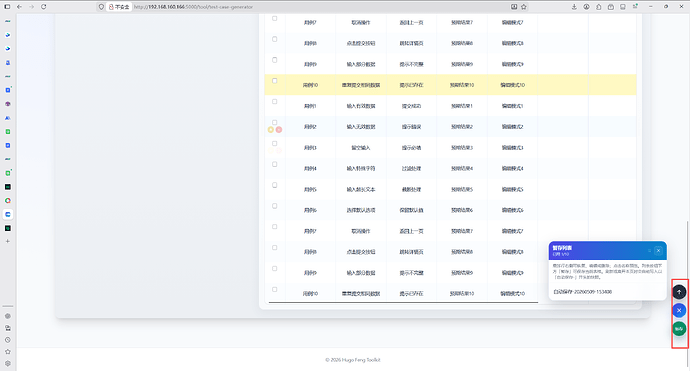Click the cell 预期结果4
The width and height of the screenshot is (690, 371).
point(462,169)
